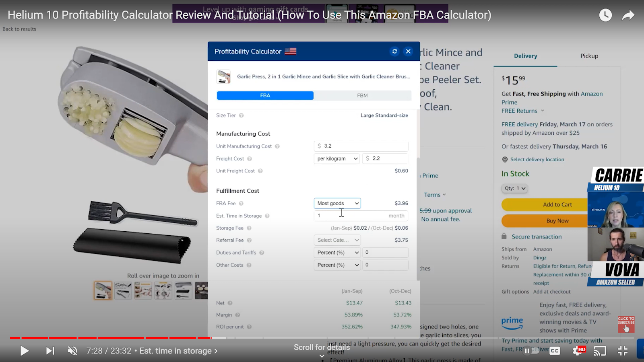644x362 pixels.
Task: Show Storage Fee help icon
Action: [249, 228]
